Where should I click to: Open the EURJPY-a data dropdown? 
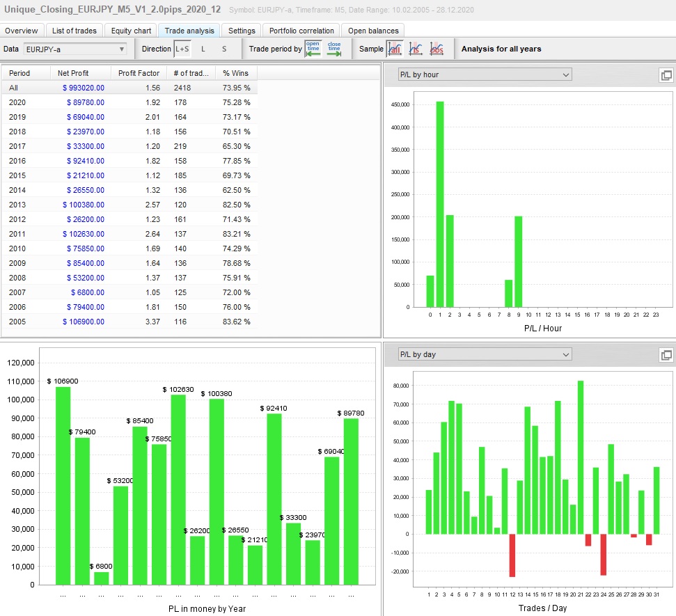[x=75, y=49]
